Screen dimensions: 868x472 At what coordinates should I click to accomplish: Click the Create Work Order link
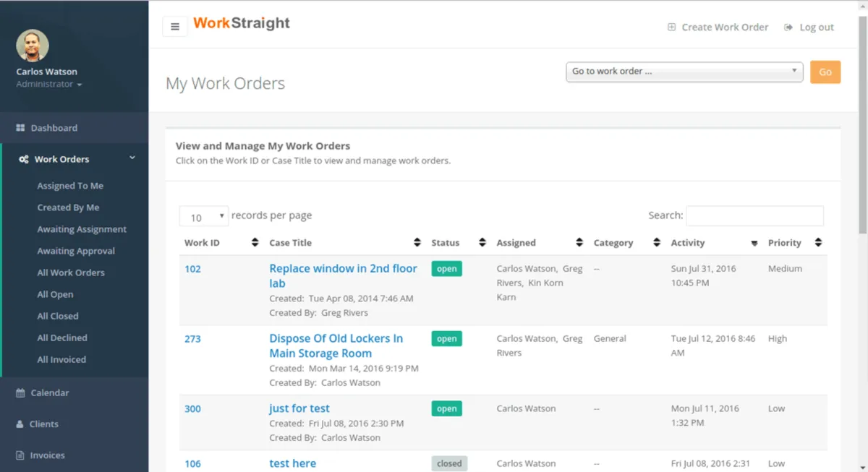725,27
